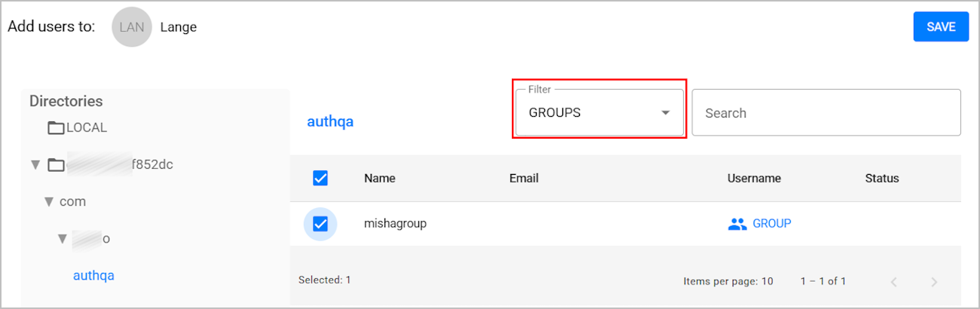Screen dimensions: 980x309
Task: Click the GROUP label link
Action: [772, 224]
